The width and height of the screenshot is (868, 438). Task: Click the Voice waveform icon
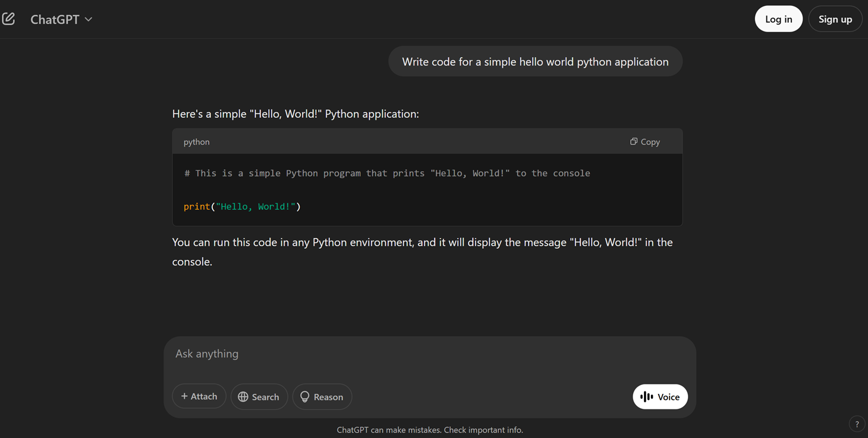coord(646,396)
